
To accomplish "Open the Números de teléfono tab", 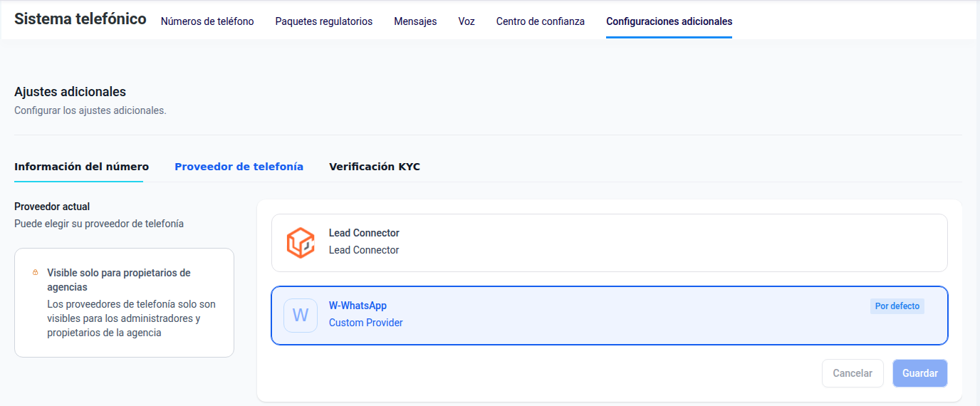I will tap(207, 21).
